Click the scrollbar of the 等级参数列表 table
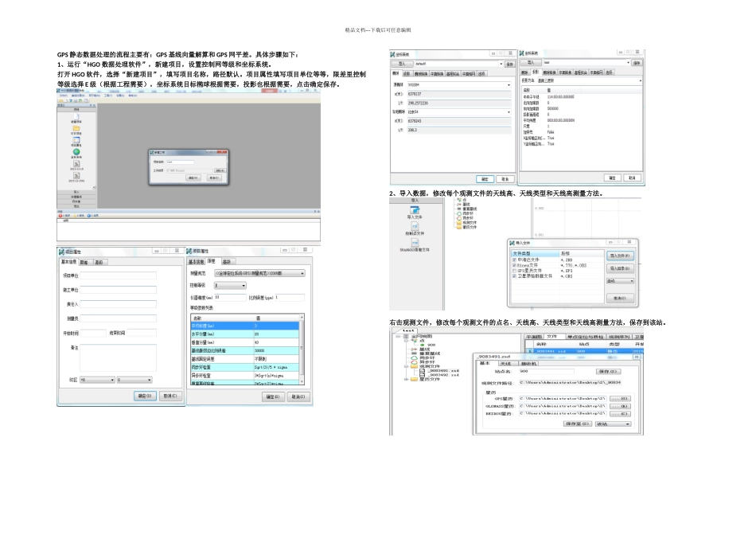 pyautogui.click(x=302, y=350)
